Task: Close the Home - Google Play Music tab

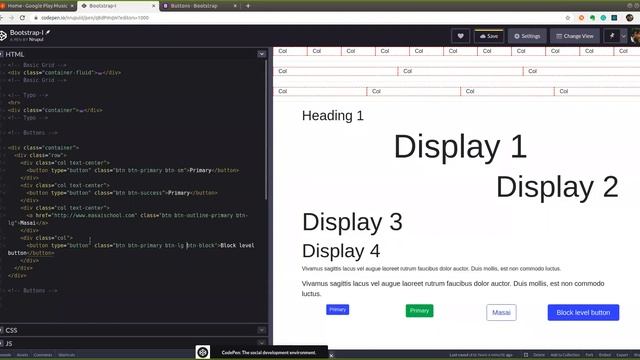Action: 72,6
